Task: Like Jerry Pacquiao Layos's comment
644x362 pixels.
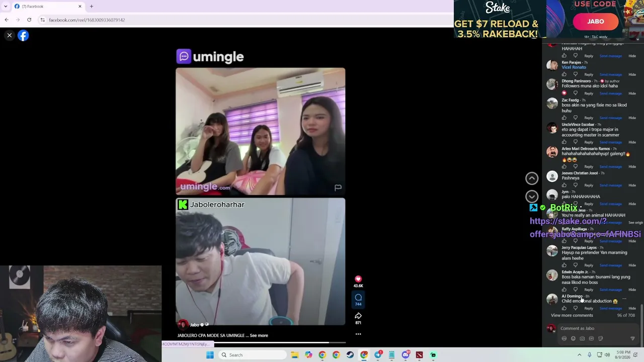Action: (564, 265)
